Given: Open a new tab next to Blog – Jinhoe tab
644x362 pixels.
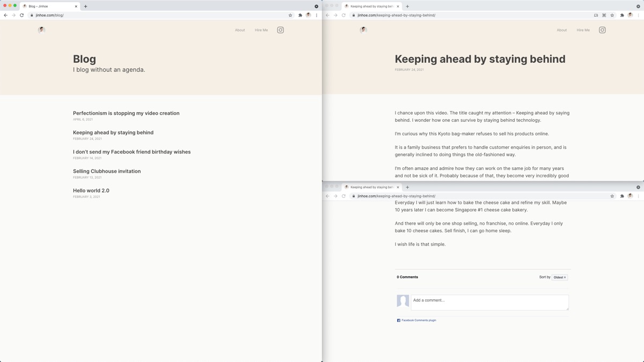Looking at the screenshot, I should tap(85, 6).
